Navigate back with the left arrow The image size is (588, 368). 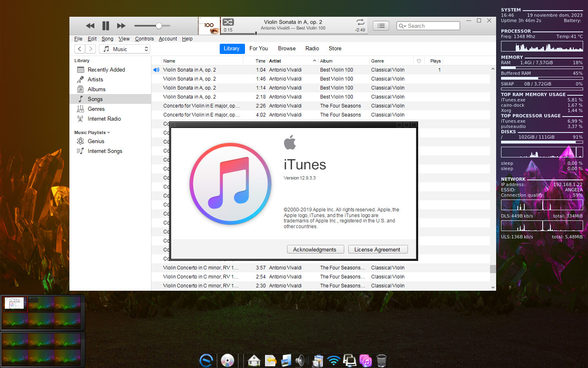point(80,49)
